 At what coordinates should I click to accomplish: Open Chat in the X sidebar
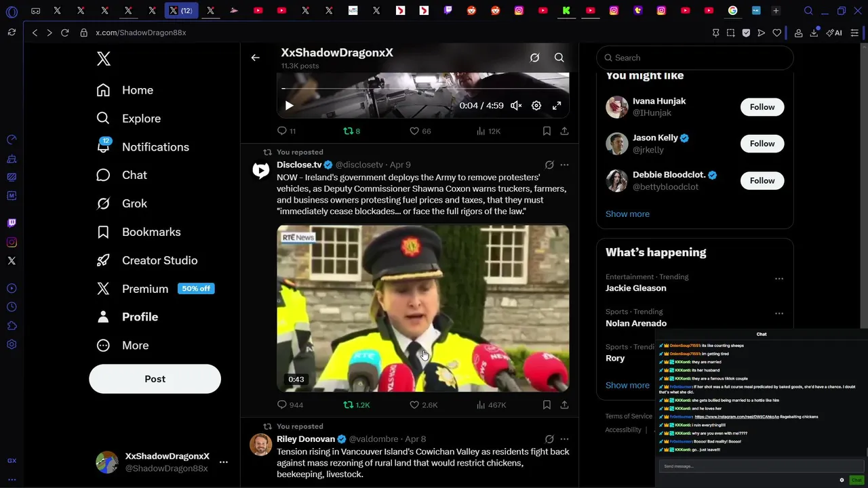click(121, 175)
